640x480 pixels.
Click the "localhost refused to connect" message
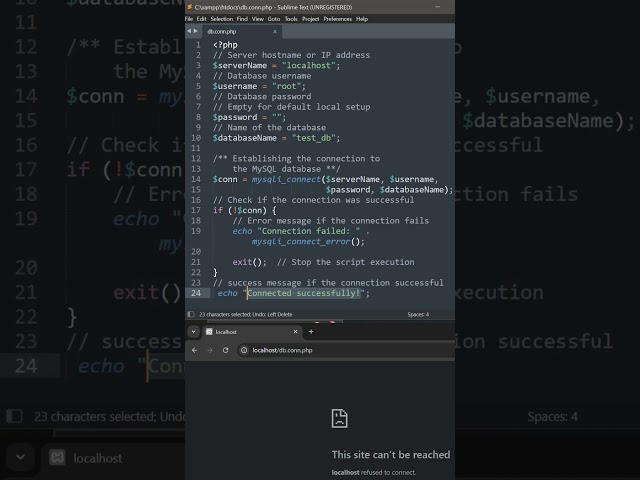[x=373, y=472]
